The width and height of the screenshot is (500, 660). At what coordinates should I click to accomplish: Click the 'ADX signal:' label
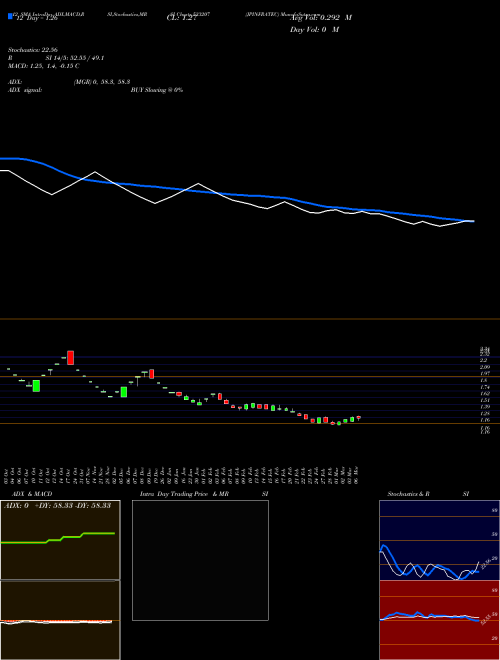(25, 90)
